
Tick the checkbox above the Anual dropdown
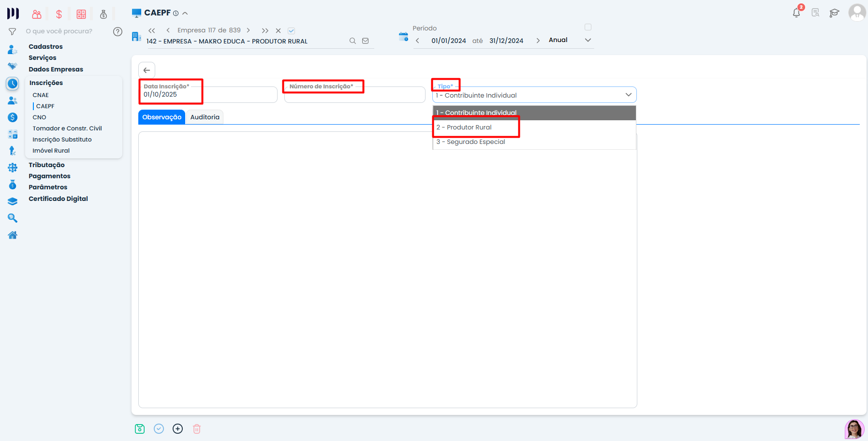click(x=588, y=27)
